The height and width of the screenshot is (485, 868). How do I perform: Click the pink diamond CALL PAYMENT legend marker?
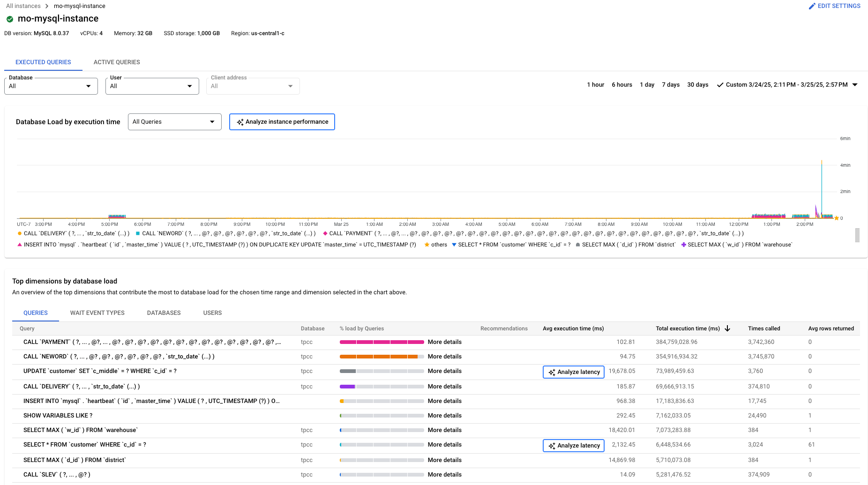[325, 233]
